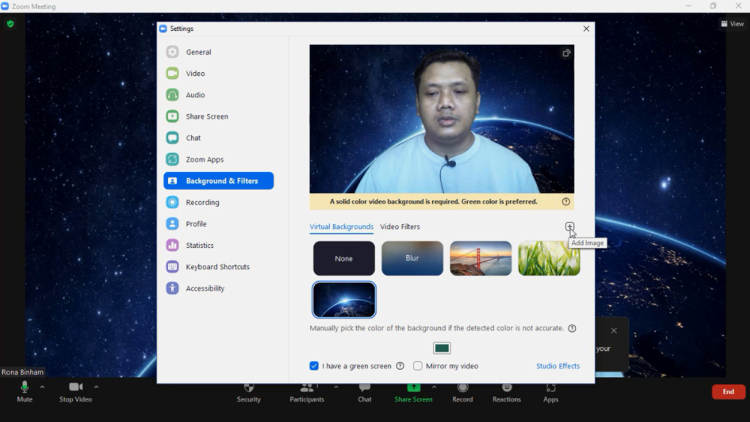The image size is (750, 422).
Task: Open meeting Chat from bottom toolbar
Action: click(364, 393)
